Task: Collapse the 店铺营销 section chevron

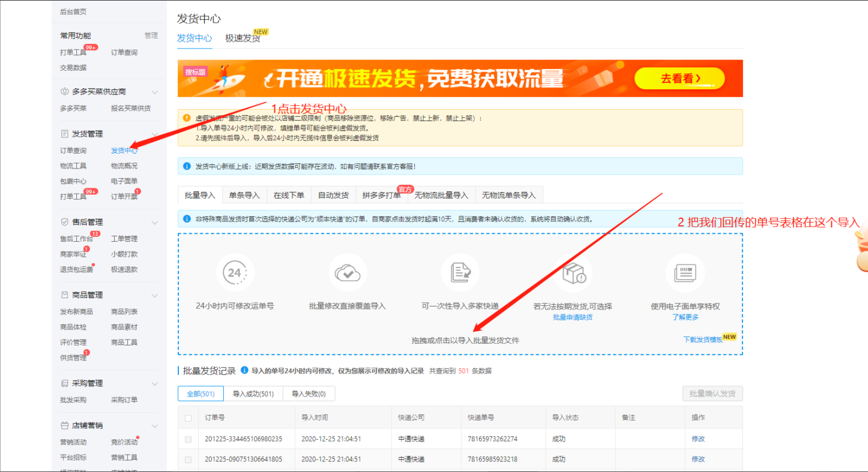Action: click(x=154, y=426)
